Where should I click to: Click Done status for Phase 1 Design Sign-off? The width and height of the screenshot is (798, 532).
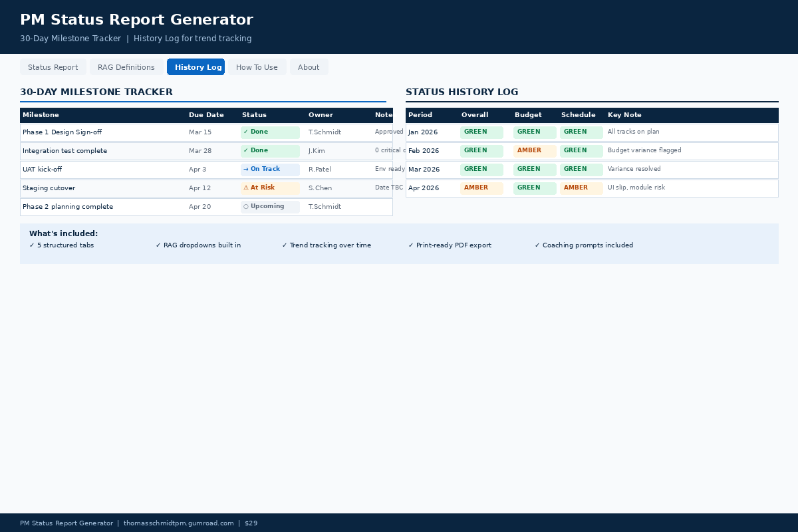click(x=270, y=132)
